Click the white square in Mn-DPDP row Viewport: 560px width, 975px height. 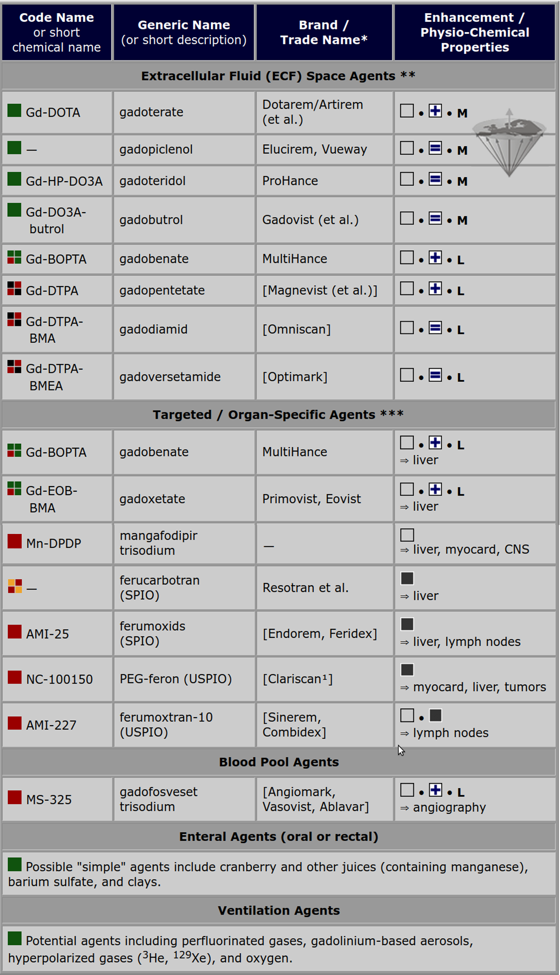(x=407, y=535)
